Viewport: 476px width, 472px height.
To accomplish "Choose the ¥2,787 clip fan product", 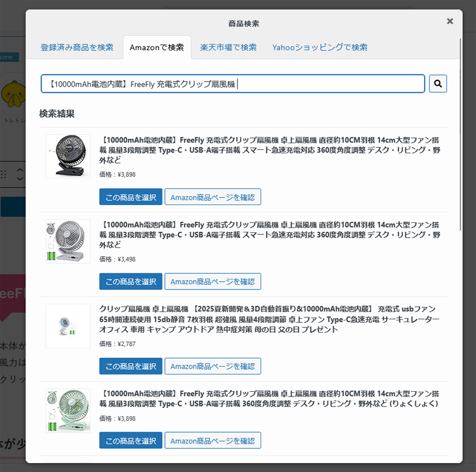I will [130, 366].
